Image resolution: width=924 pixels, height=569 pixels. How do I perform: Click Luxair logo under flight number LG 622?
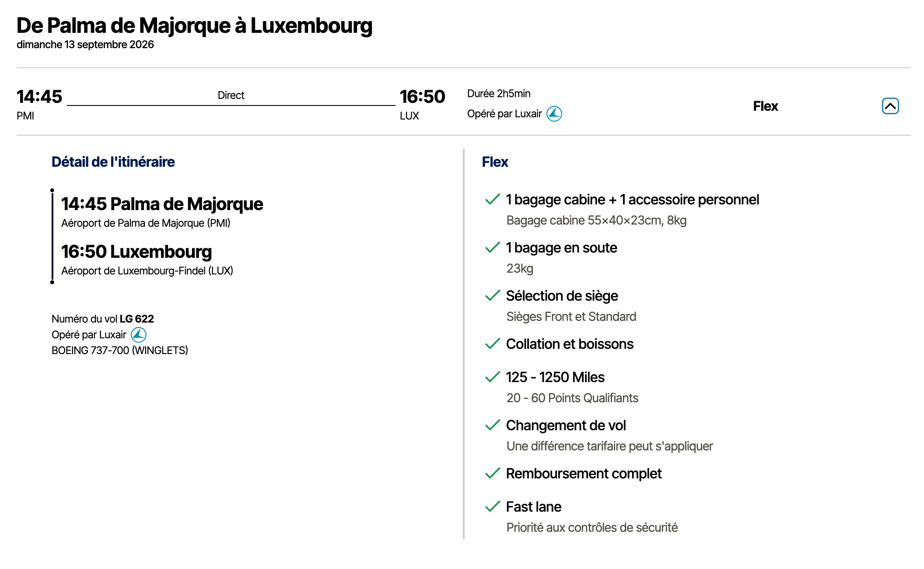139,335
